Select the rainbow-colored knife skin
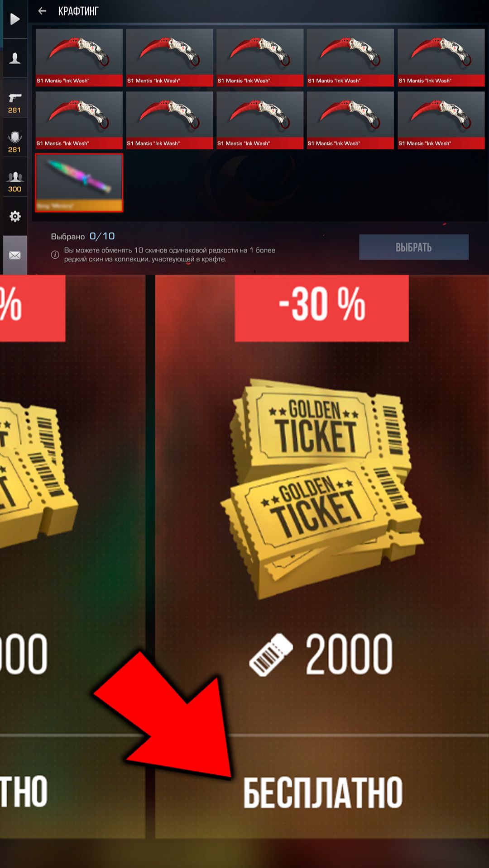 pyautogui.click(x=79, y=183)
